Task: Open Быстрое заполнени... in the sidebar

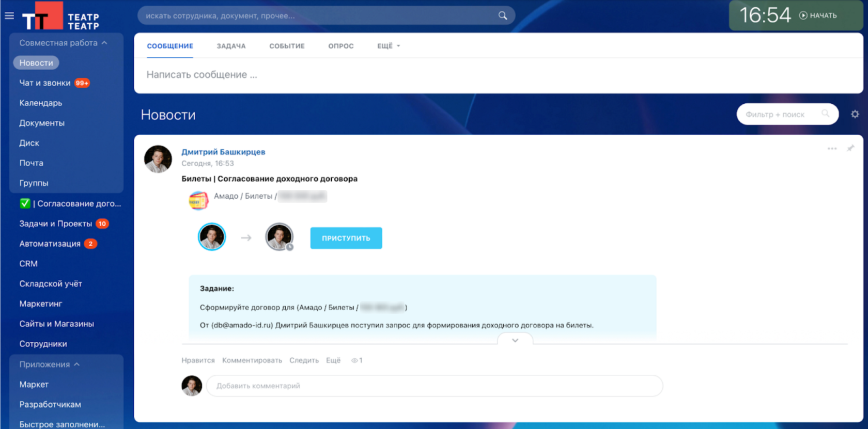Action: point(62,424)
